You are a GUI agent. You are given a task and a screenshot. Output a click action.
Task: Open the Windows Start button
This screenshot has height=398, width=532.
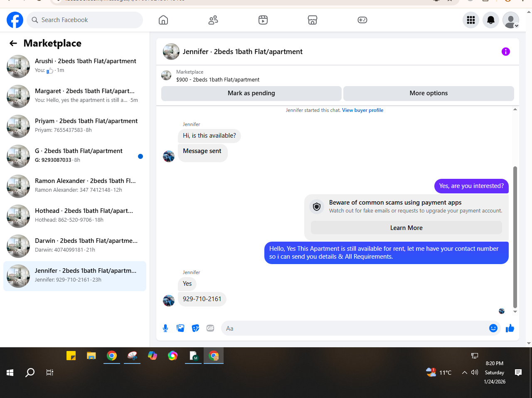[10, 373]
